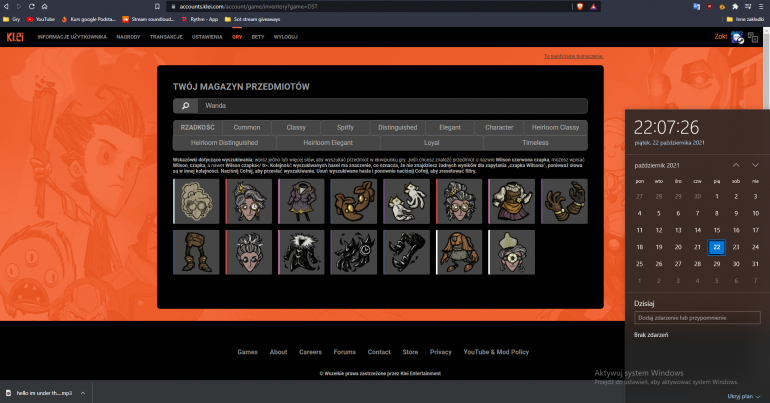This screenshot has width=770, height=403.
Task: Open the Nagrody menu item
Action: [128, 37]
